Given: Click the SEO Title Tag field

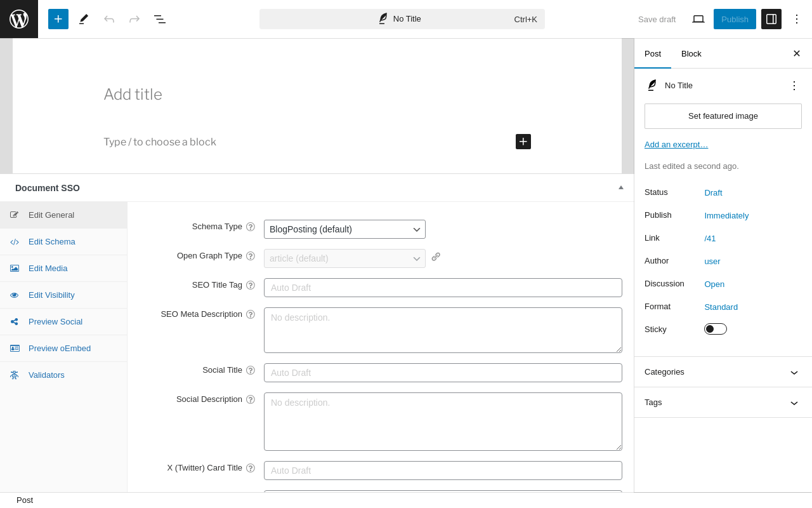Looking at the screenshot, I should click(x=443, y=288).
